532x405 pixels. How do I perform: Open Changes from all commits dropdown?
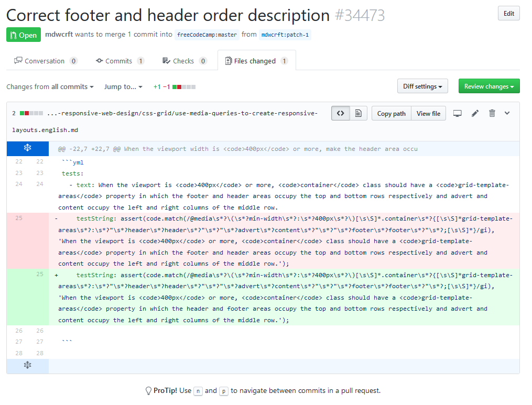point(50,87)
